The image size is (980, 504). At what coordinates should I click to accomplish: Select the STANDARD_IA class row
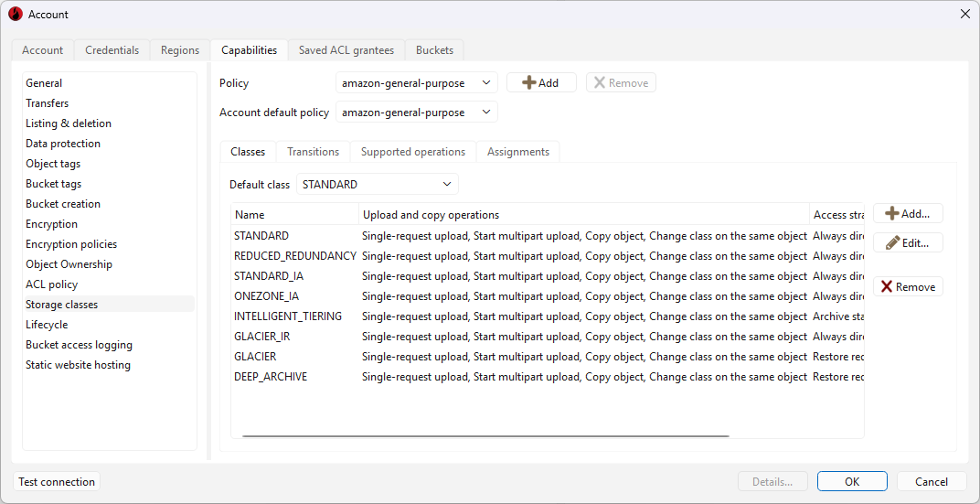(x=548, y=275)
